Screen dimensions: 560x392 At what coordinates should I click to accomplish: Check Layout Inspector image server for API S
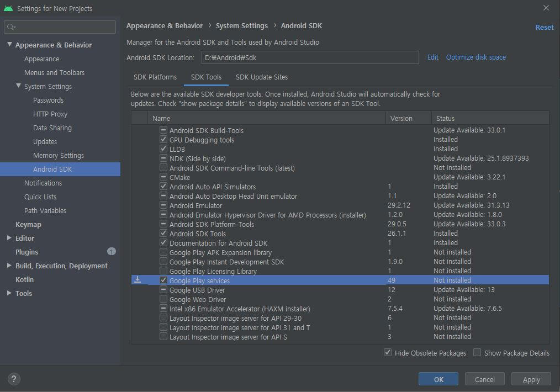tap(163, 336)
